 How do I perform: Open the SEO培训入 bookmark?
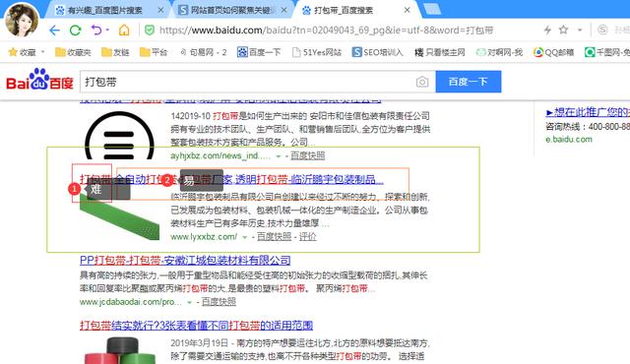point(378,52)
